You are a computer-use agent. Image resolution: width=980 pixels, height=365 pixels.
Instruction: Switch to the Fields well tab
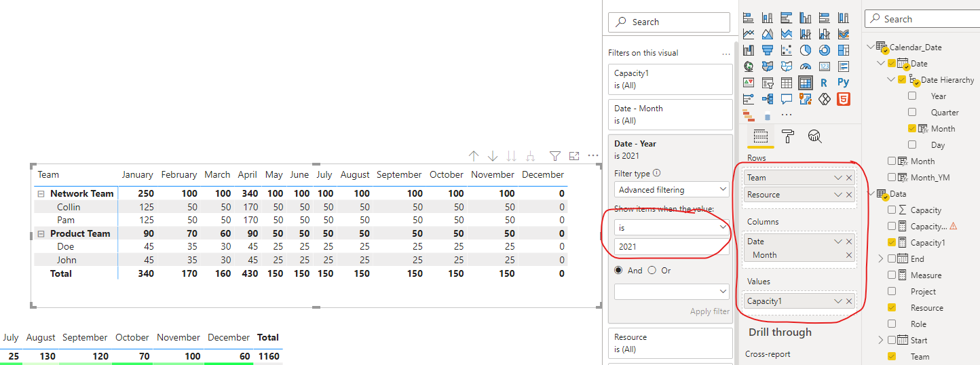pos(761,136)
